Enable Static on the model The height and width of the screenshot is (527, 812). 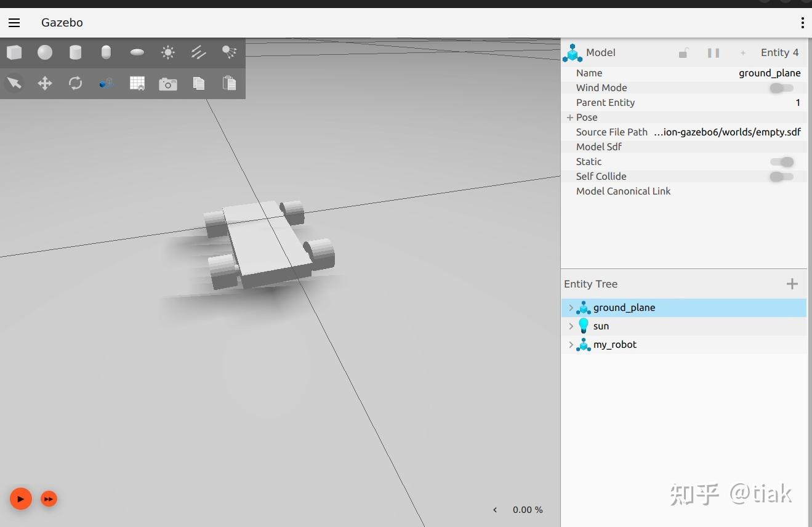pyautogui.click(x=782, y=162)
